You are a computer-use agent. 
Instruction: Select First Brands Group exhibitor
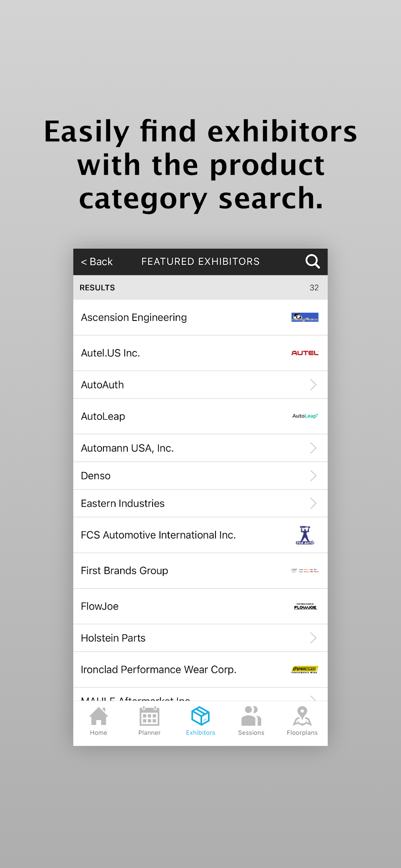[x=124, y=570]
